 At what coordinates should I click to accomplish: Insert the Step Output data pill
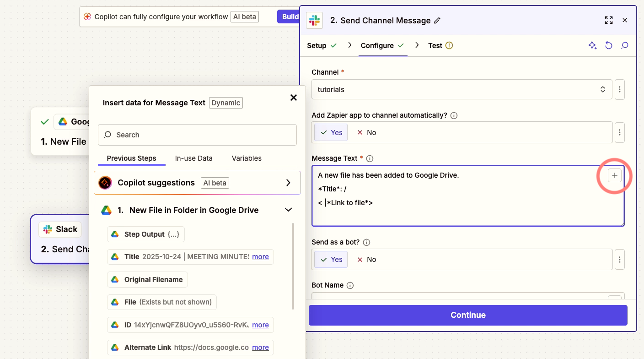146,234
